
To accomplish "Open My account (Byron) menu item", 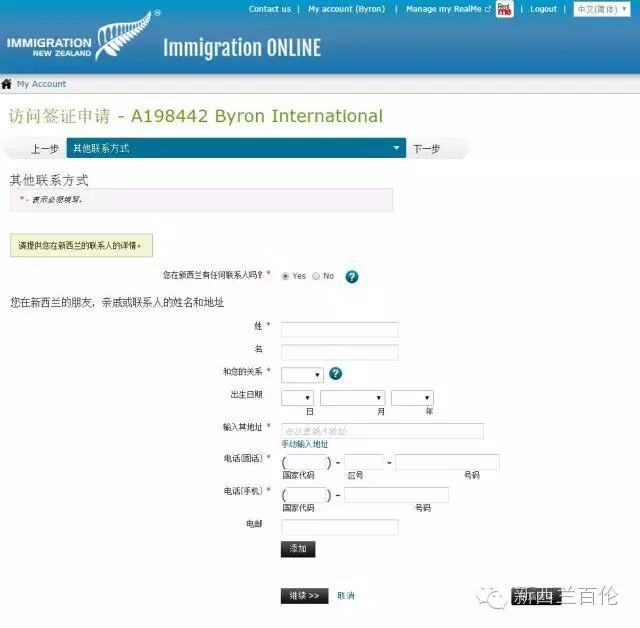I will pyautogui.click(x=347, y=9).
